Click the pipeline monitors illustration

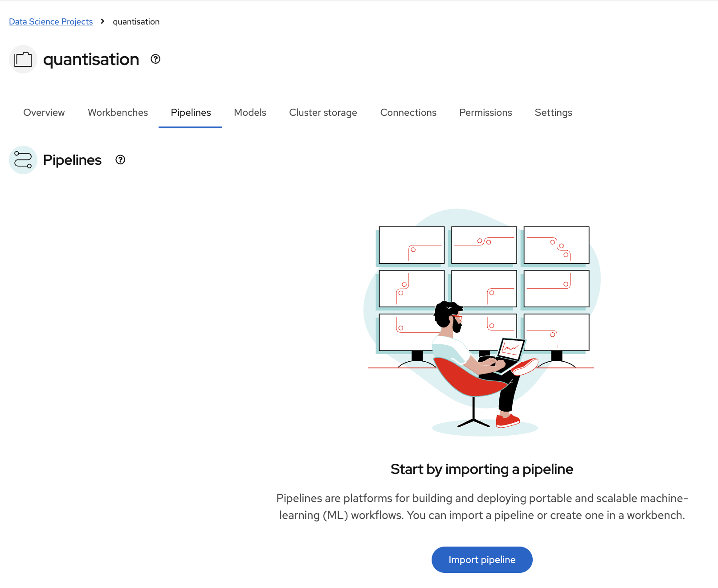482,322
